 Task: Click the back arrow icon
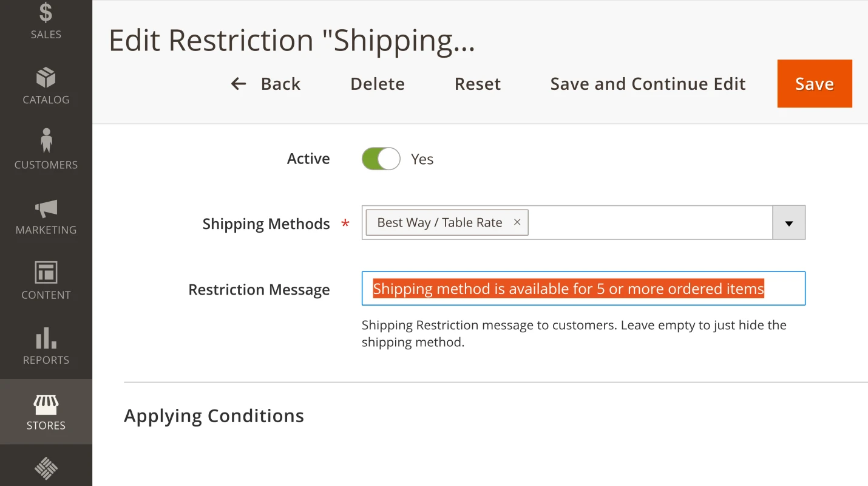tap(237, 83)
